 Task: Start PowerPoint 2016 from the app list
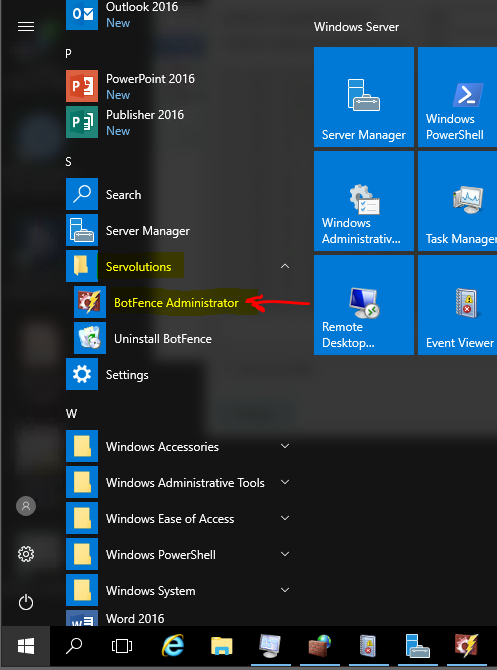click(x=179, y=86)
